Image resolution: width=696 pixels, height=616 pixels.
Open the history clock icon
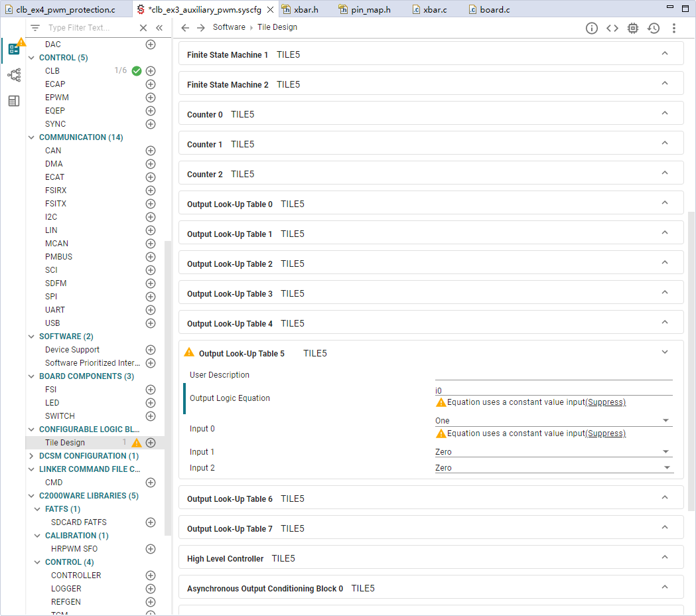[x=654, y=28]
